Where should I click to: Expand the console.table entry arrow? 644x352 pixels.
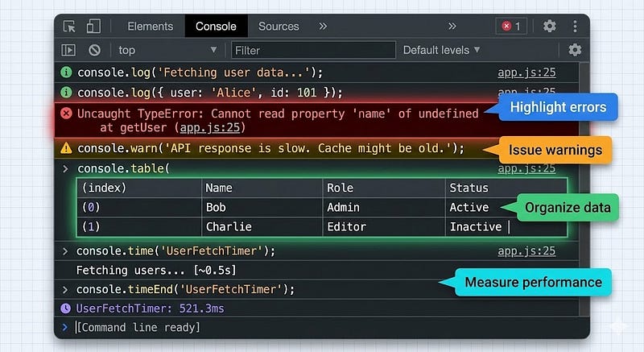(65, 168)
